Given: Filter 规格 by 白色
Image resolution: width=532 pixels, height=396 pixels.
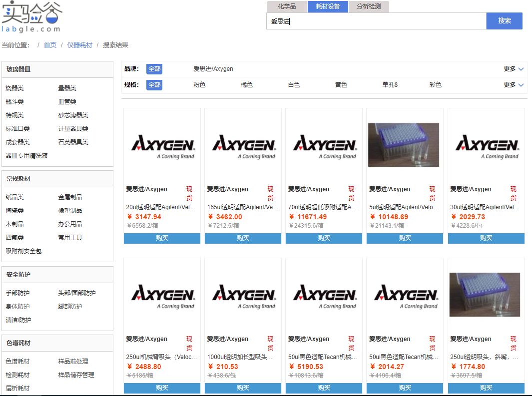Looking at the screenshot, I should (294, 85).
